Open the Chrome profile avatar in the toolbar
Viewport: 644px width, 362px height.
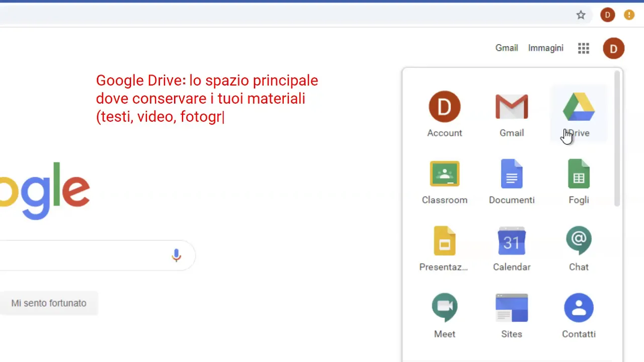[607, 15]
